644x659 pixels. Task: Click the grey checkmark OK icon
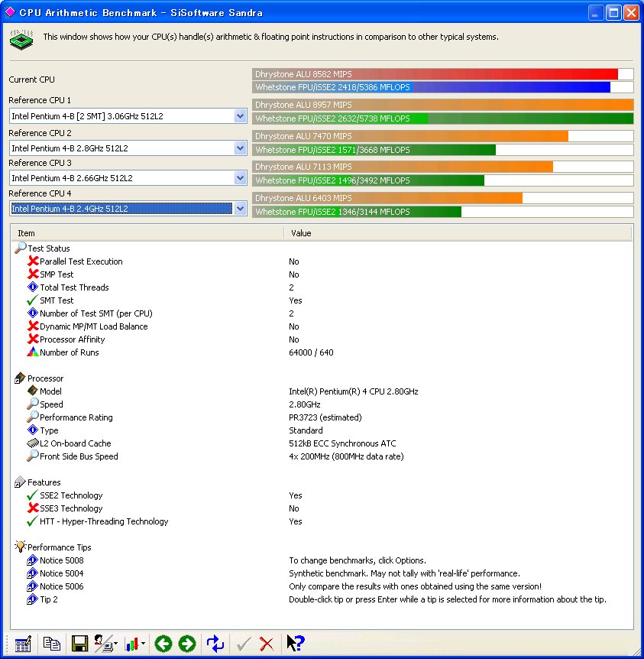243,644
